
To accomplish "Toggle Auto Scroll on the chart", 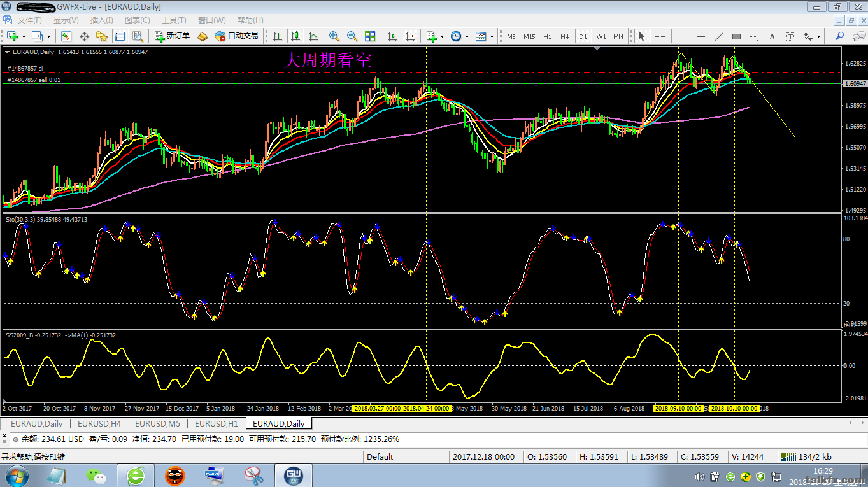I will tap(392, 36).
